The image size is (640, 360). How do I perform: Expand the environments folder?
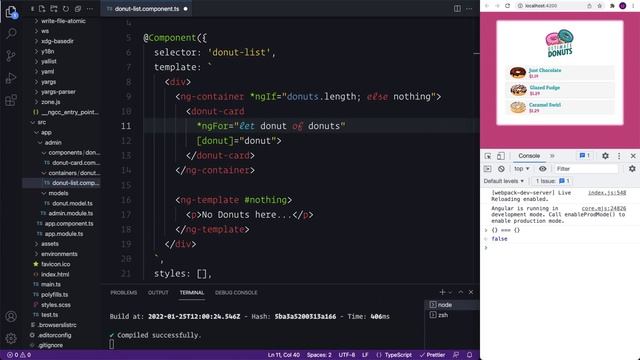60,254
